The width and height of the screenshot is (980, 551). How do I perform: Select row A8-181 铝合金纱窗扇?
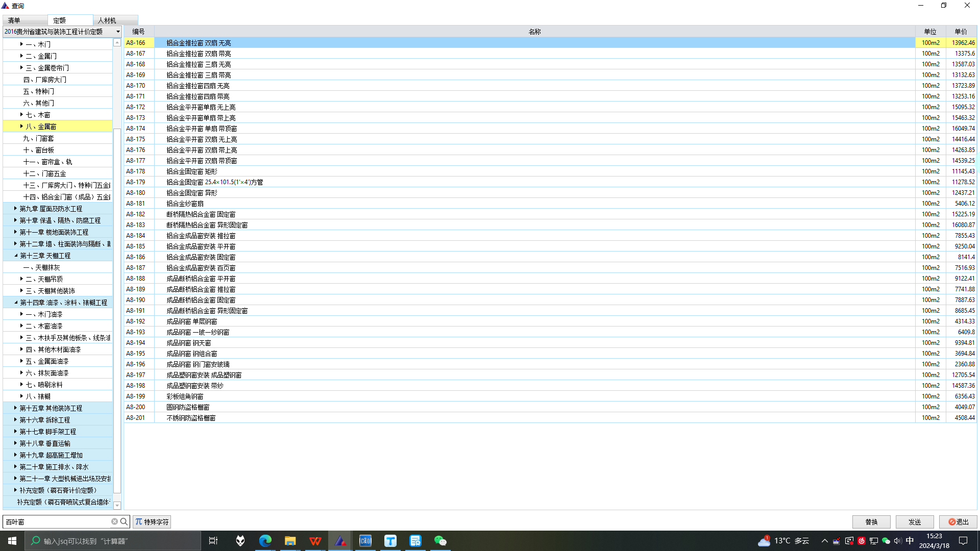point(550,204)
